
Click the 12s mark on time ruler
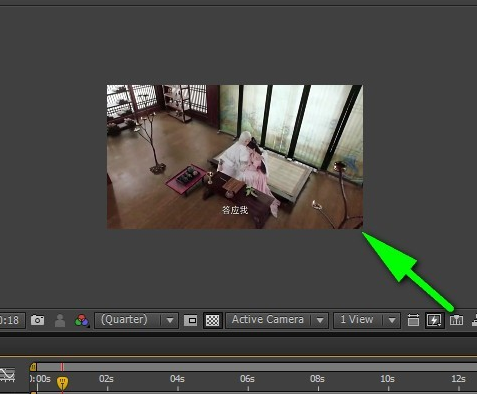coord(459,379)
